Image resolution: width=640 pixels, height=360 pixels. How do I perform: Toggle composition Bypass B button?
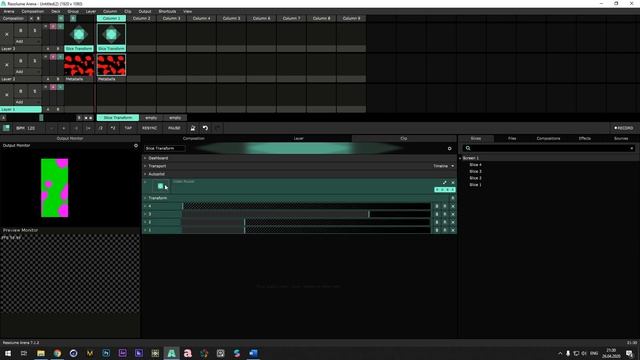38,18
